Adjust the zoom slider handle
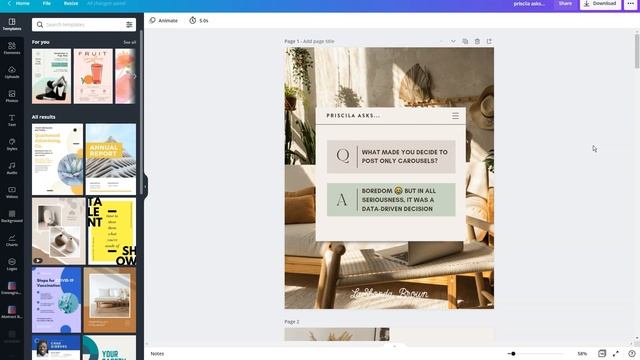The width and height of the screenshot is (640, 360). tap(513, 353)
